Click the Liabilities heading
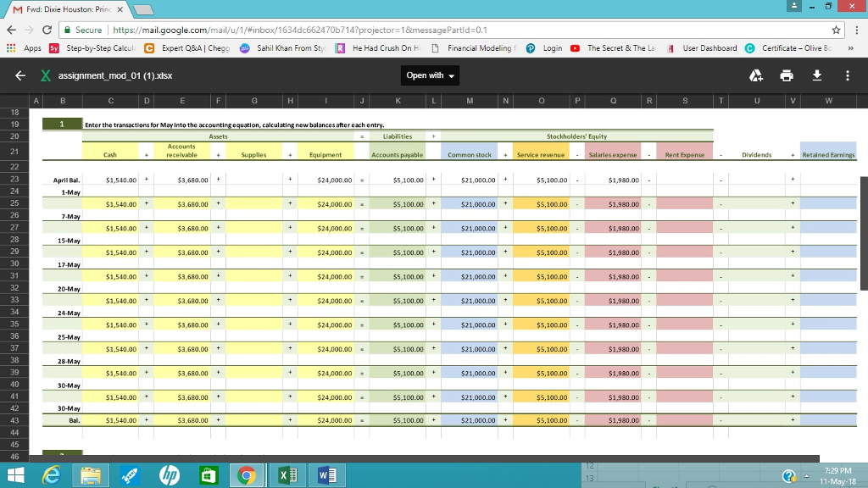Screen dimensions: 868x488 [x=398, y=136]
